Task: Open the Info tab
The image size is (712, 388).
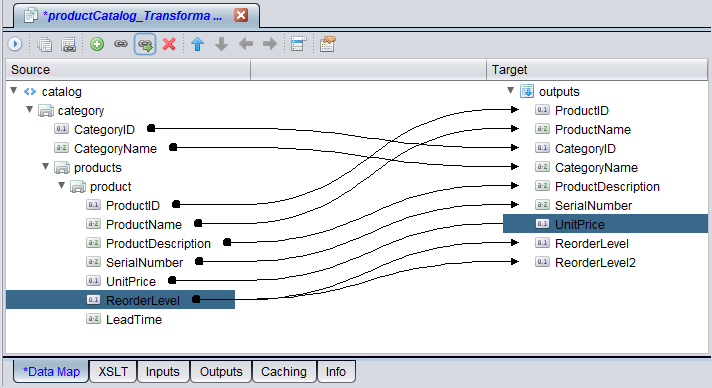Action: [336, 372]
